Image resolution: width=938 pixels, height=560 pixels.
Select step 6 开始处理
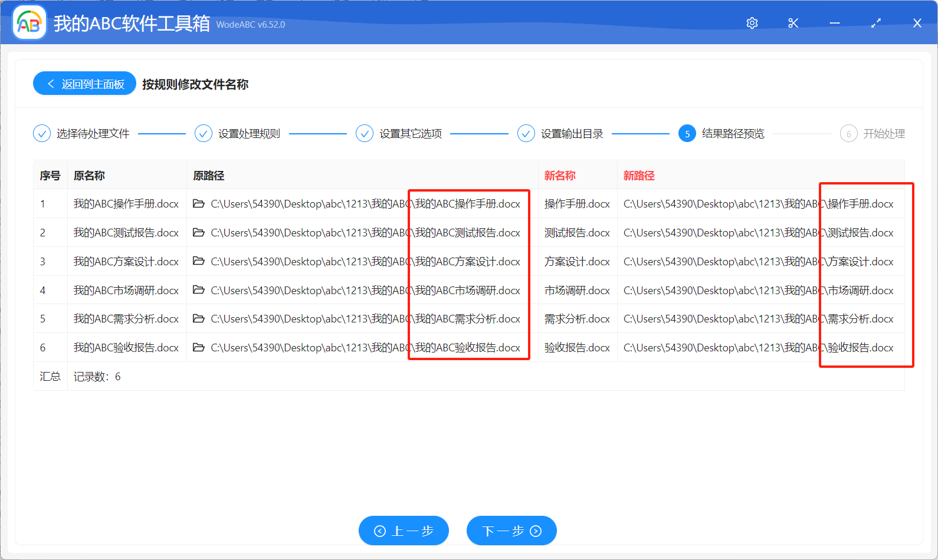click(x=873, y=134)
